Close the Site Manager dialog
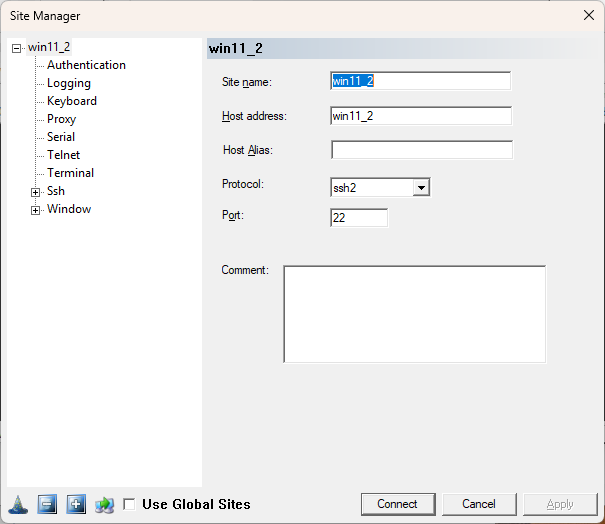The width and height of the screenshot is (605, 524). [x=587, y=15]
